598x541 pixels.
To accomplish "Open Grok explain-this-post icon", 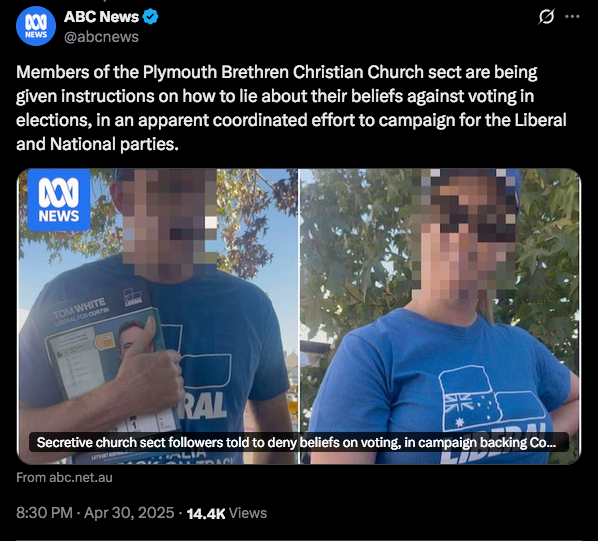I will point(546,17).
